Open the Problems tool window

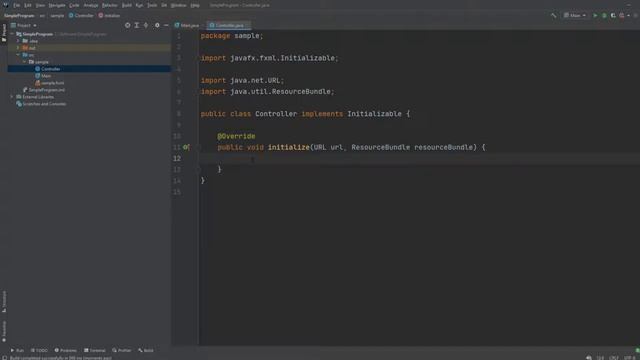pos(66,350)
